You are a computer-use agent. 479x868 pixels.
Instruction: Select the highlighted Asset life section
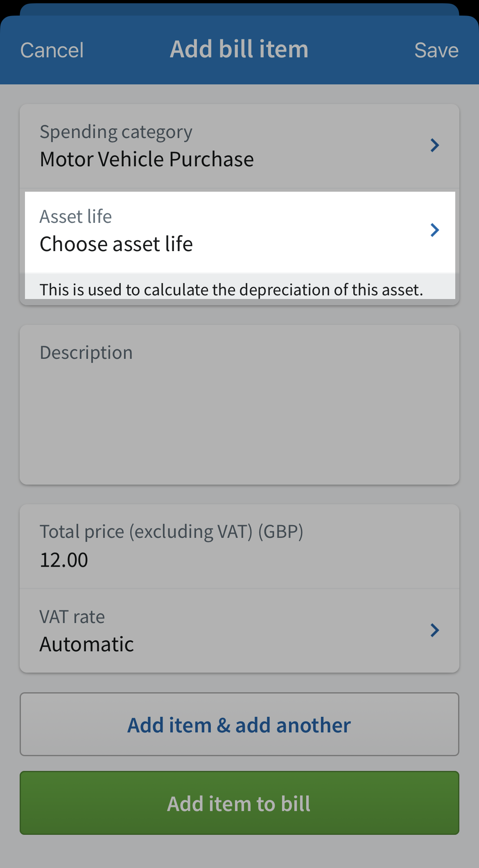[239, 230]
